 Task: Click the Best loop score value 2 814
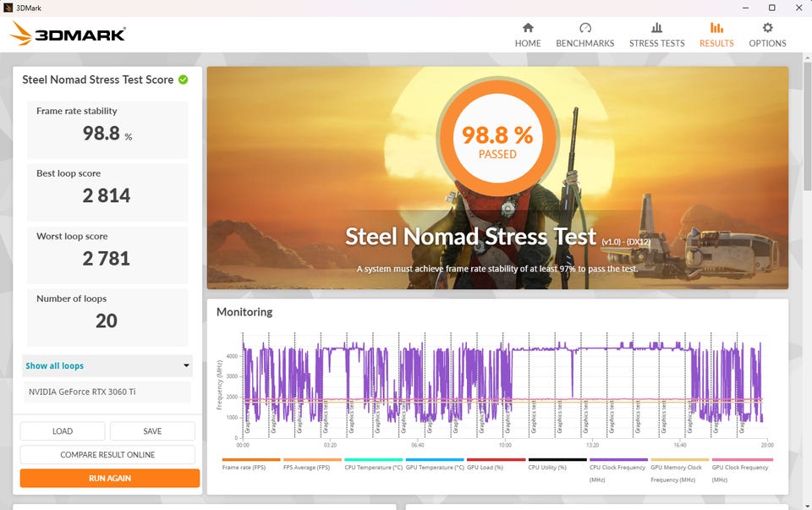tap(107, 195)
